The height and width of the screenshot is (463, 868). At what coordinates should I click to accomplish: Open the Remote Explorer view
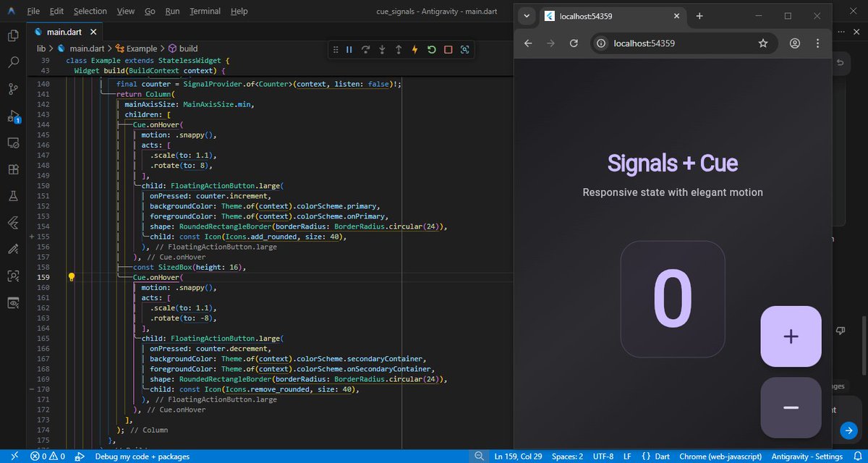tap(13, 143)
